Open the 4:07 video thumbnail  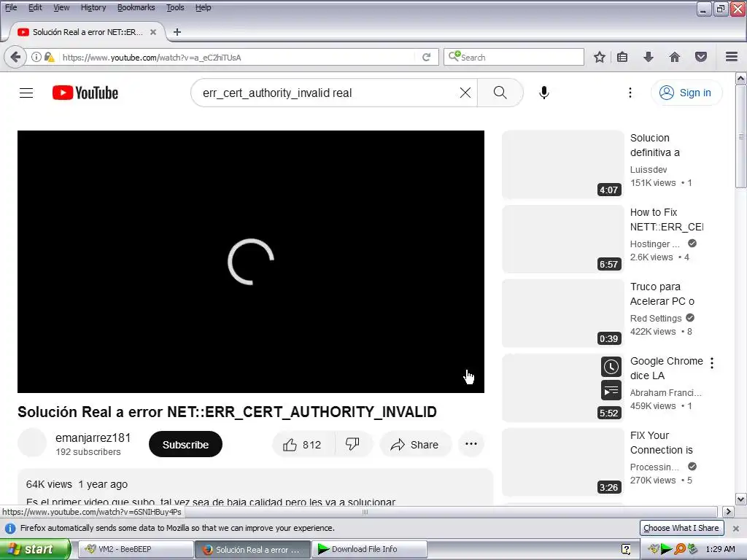(562, 165)
